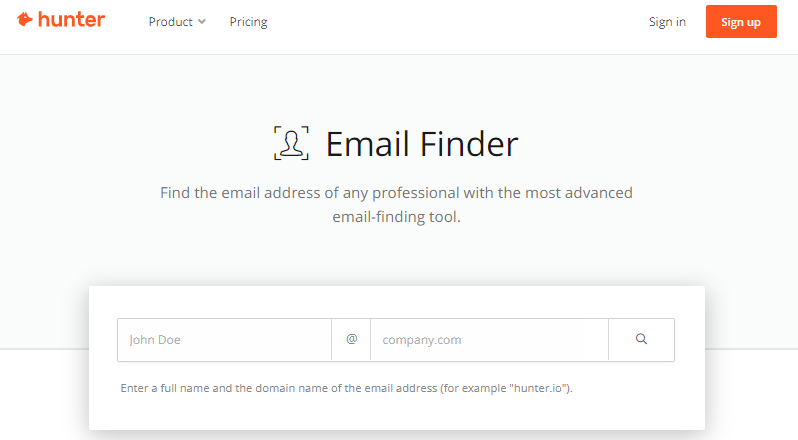Click the hunter wordmark text
This screenshot has height=440, width=798.
[x=71, y=19]
